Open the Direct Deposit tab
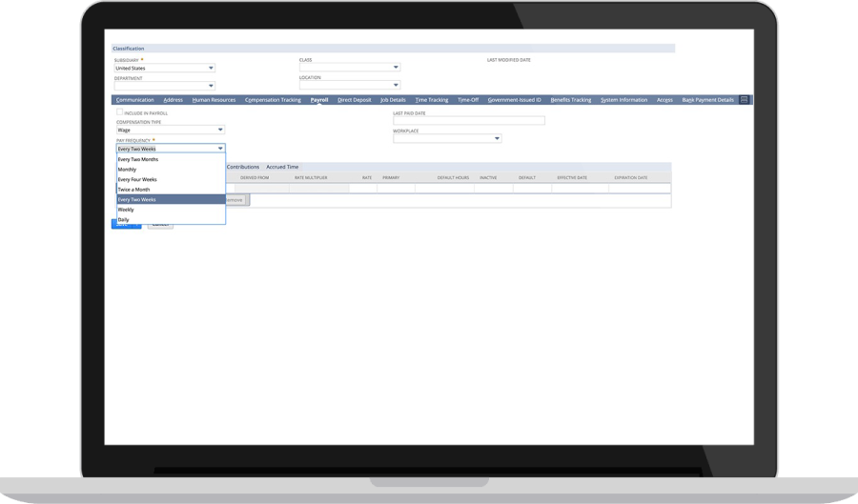 pos(354,100)
